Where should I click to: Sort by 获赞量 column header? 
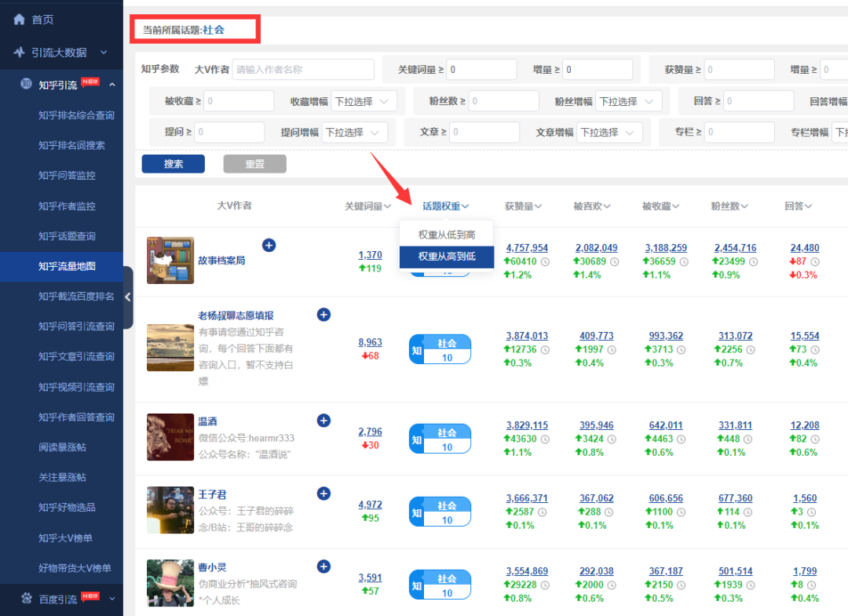point(523,206)
